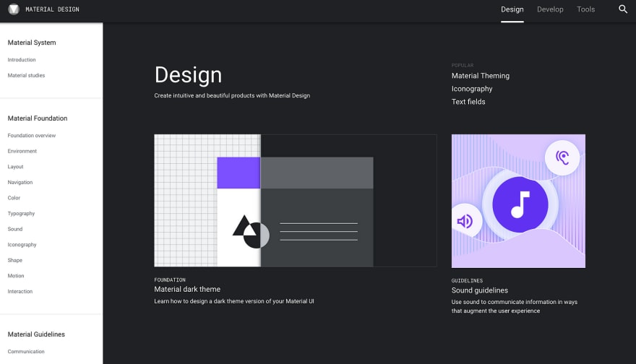
Task: Open Material studies in sidebar
Action: (26, 75)
